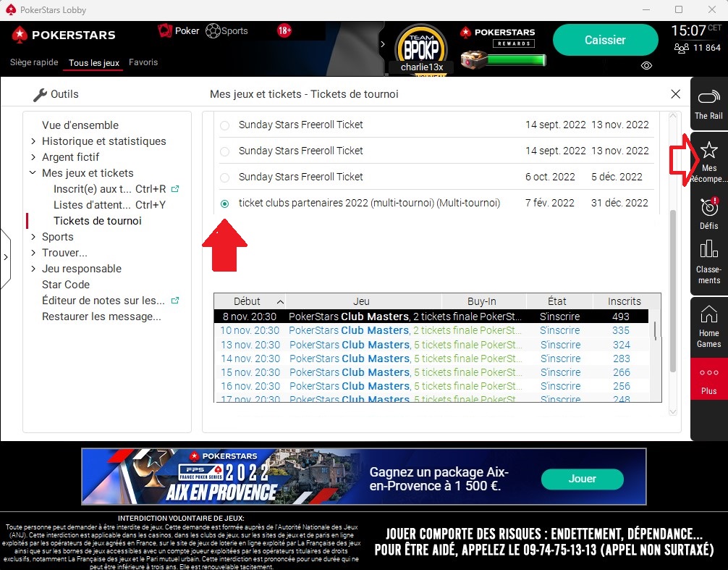Select the 16 nov. 20:30 Club Masters row
Screen dimensions: 728x570
(431, 386)
